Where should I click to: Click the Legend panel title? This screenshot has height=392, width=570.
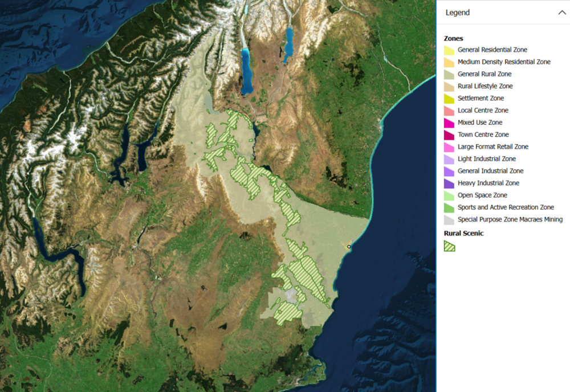pos(458,13)
